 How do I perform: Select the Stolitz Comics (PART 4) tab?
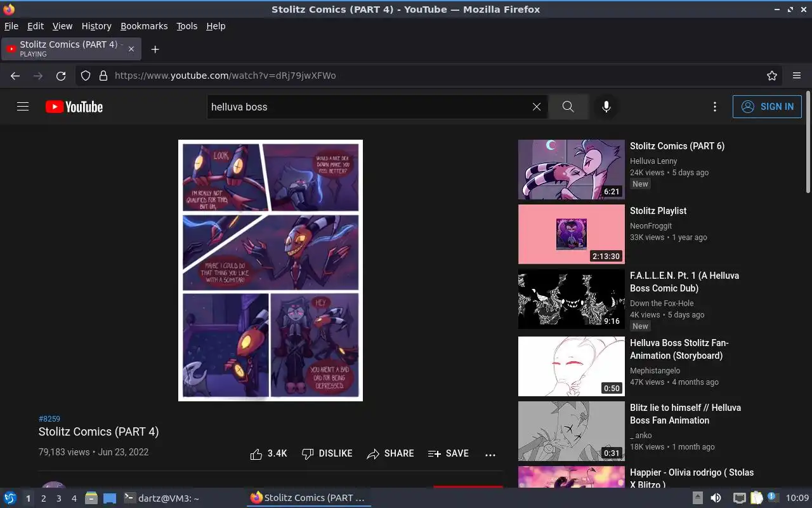[x=70, y=49]
